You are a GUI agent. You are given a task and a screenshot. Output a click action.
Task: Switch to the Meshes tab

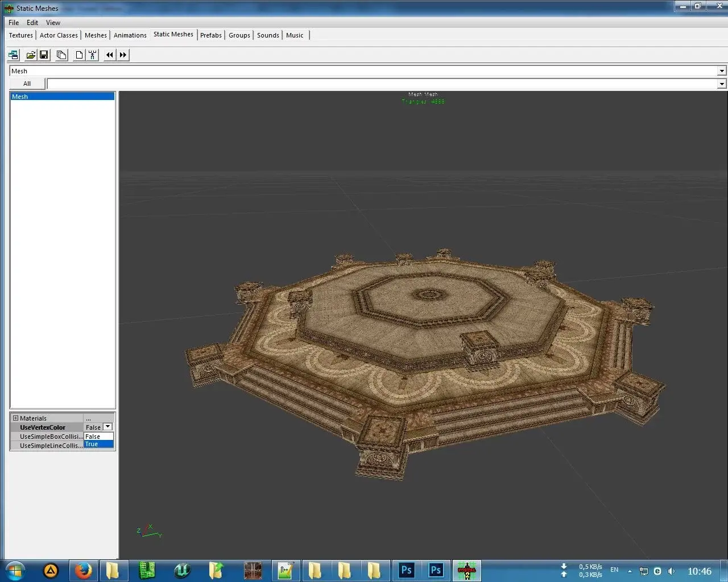point(96,35)
